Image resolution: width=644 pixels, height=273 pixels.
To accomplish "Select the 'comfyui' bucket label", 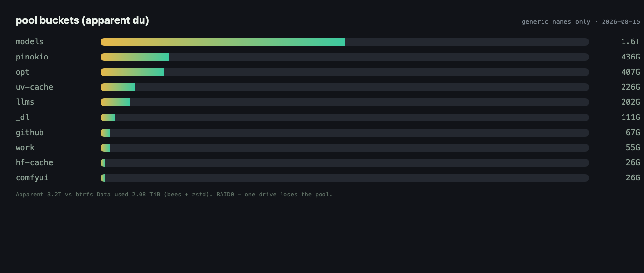I will point(32,178).
